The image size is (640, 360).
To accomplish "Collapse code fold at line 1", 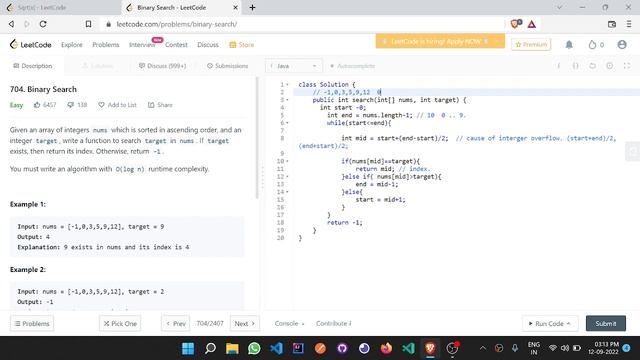I will [287, 84].
